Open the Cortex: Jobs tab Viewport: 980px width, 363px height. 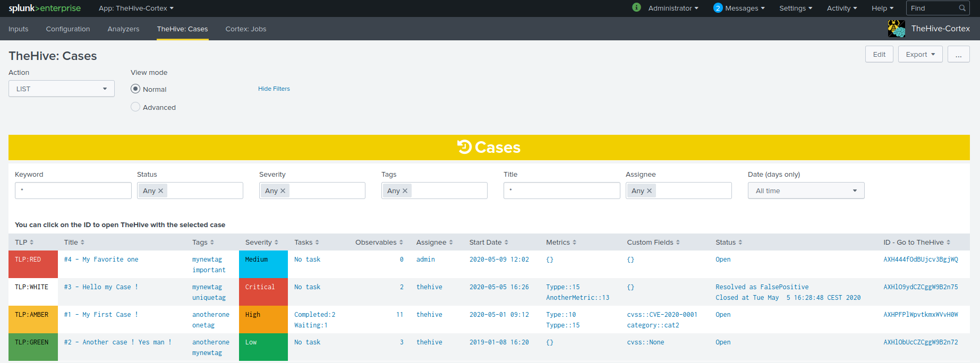tap(246, 29)
